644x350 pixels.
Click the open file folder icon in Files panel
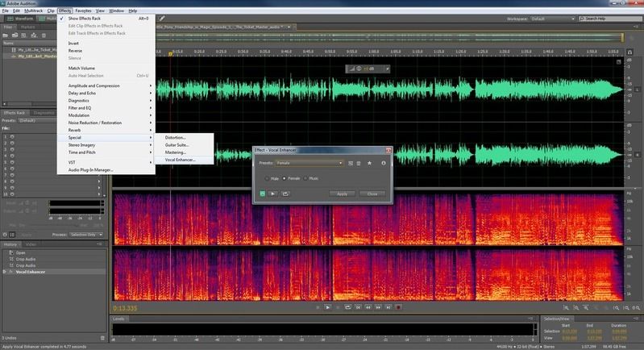pyautogui.click(x=6, y=35)
